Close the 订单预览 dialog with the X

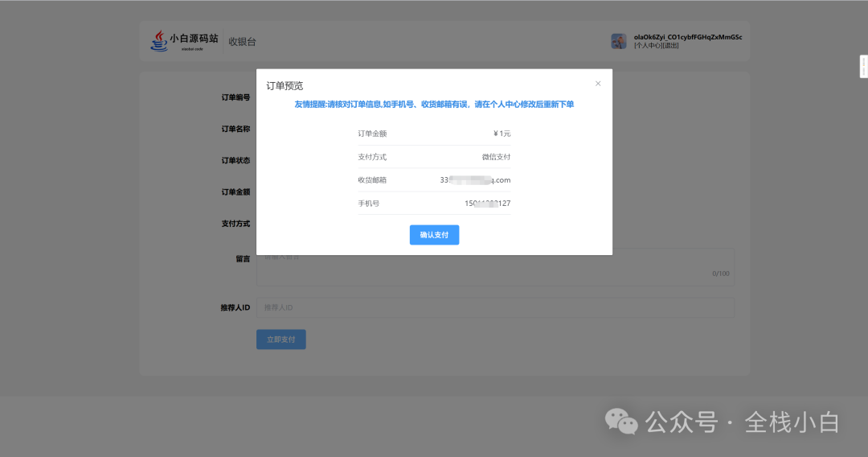click(598, 84)
